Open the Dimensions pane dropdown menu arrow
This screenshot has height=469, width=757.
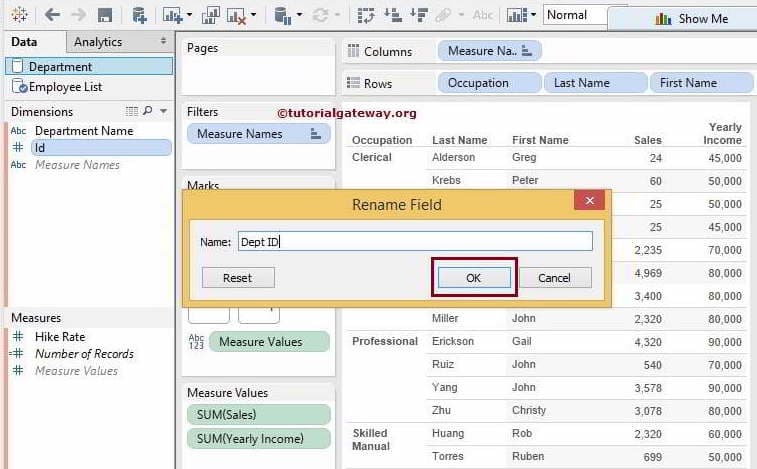164,112
